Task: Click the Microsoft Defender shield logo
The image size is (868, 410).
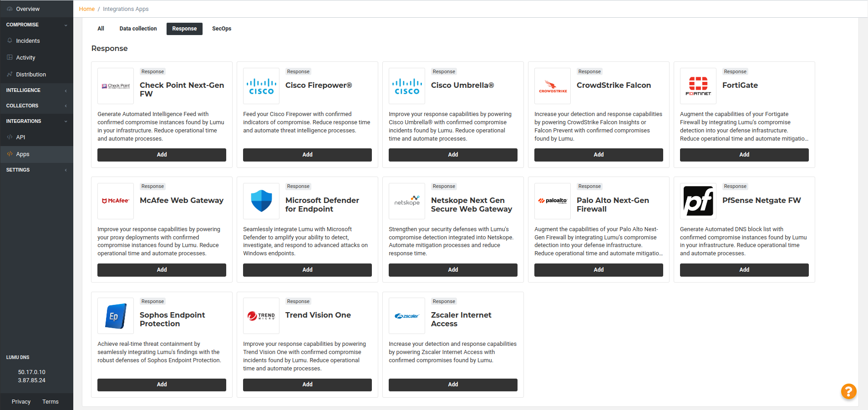Action: (x=261, y=201)
